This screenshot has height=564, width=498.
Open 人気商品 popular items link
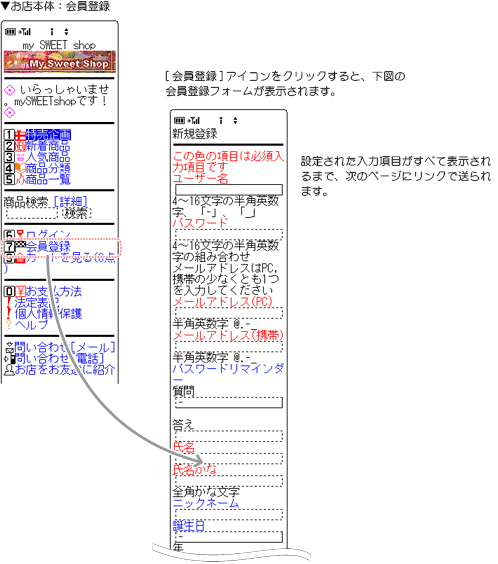(48, 157)
